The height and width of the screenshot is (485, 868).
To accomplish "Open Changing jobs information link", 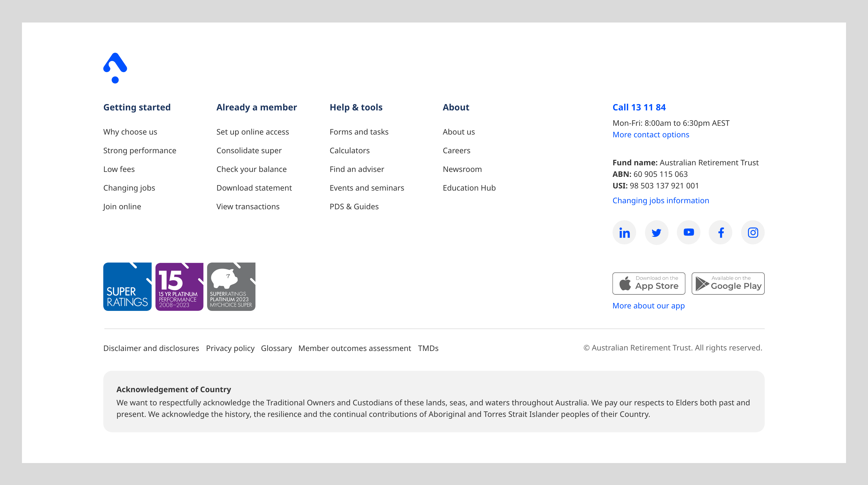I will click(x=660, y=200).
